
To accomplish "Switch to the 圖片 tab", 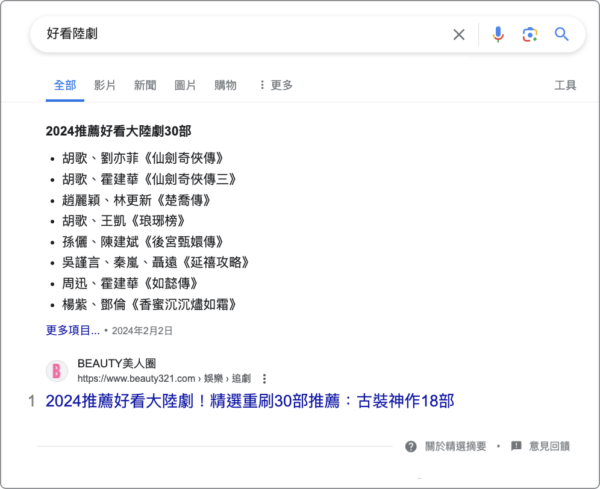I will (185, 85).
